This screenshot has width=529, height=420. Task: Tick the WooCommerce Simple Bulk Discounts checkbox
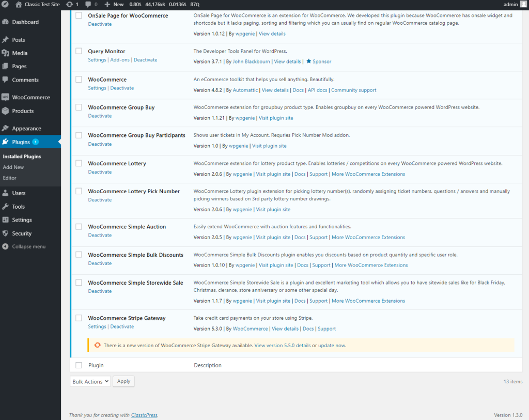(79, 255)
